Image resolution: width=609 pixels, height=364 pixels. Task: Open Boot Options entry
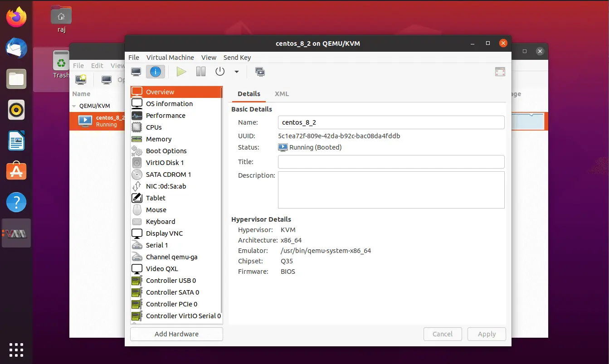176,151
